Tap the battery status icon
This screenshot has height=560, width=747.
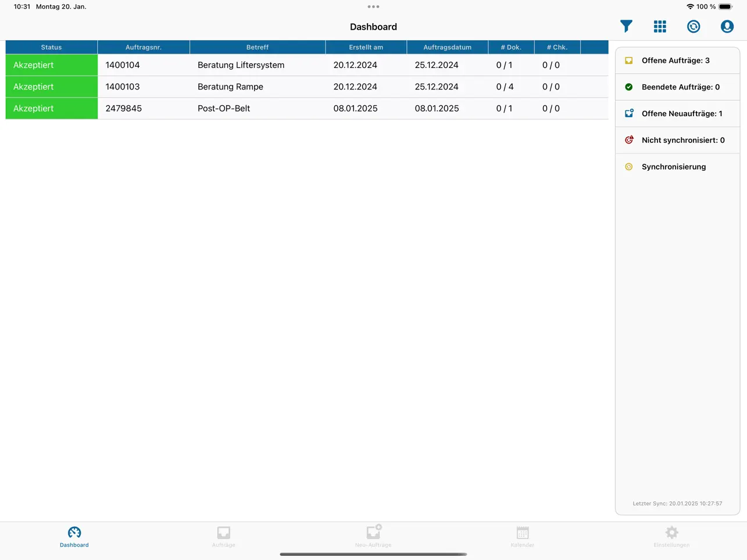point(725,7)
